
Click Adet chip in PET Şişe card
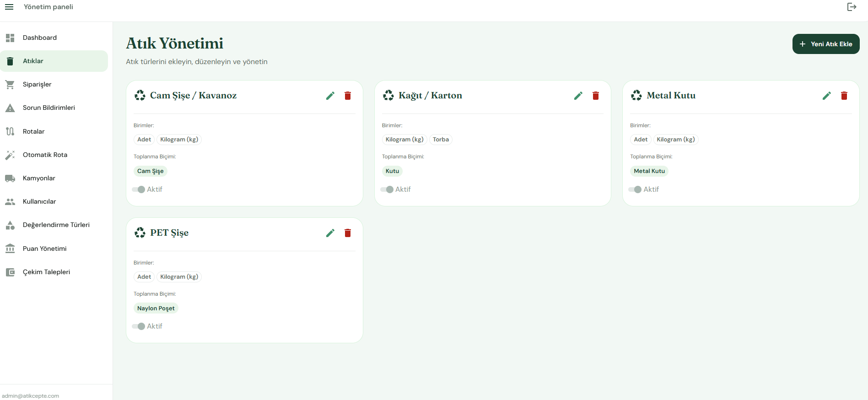pyautogui.click(x=144, y=277)
